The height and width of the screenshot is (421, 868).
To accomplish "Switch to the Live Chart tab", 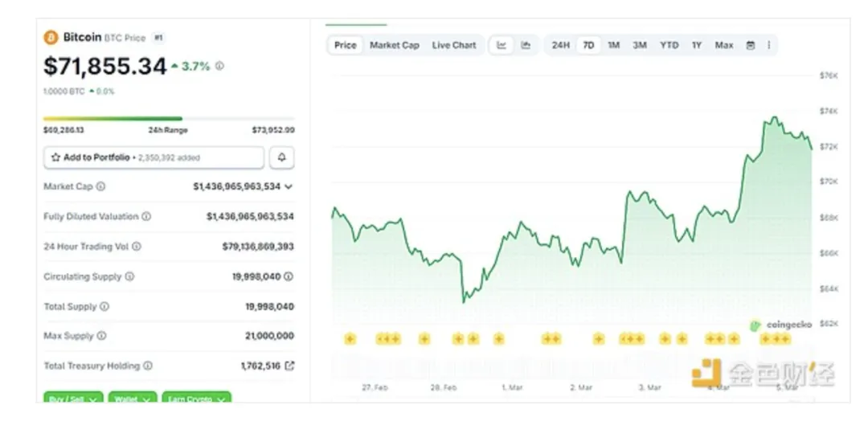I will [454, 45].
